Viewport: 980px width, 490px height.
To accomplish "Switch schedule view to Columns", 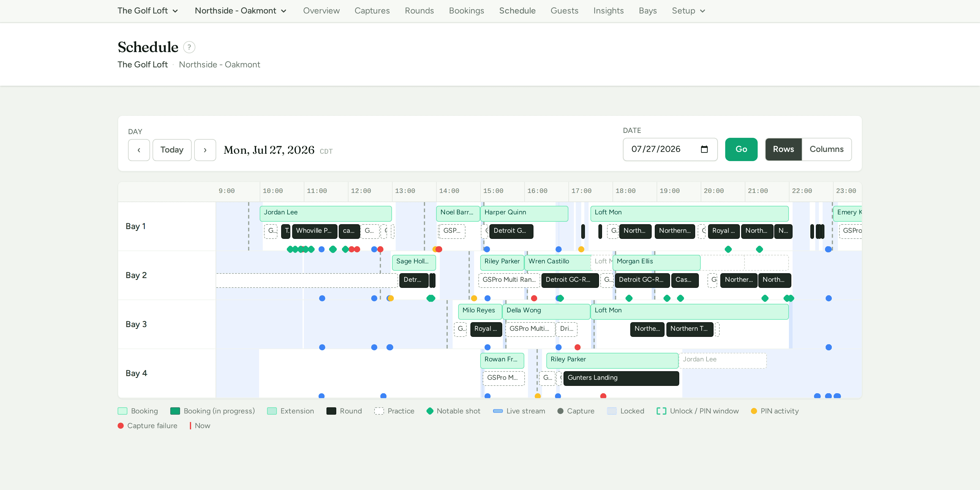I will (826, 149).
